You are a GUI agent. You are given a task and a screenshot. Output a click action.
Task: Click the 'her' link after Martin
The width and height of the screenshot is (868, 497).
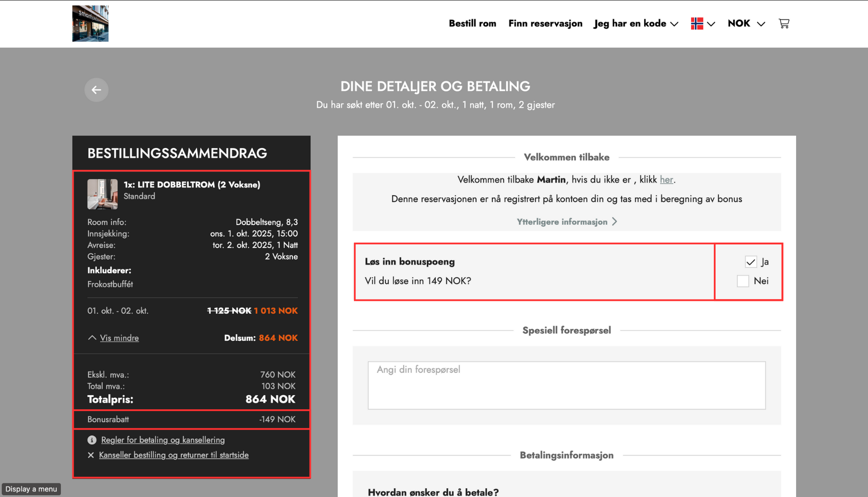(666, 180)
